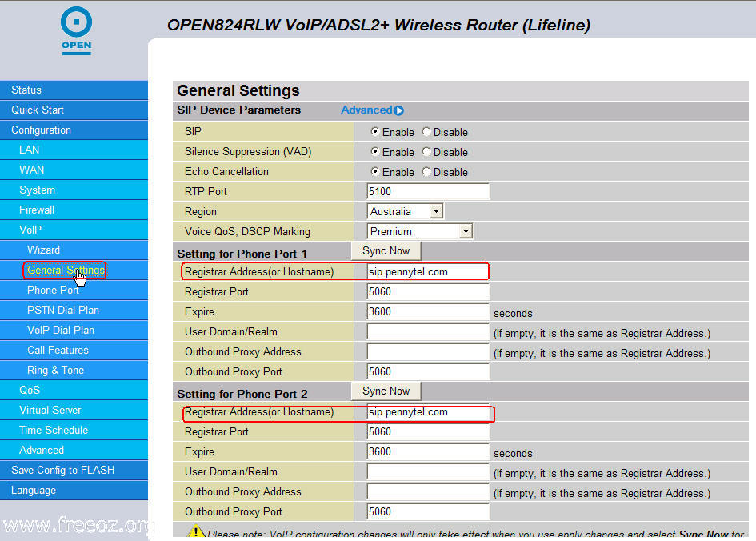Click Phone Port 1 Registrar Address field

click(428, 271)
